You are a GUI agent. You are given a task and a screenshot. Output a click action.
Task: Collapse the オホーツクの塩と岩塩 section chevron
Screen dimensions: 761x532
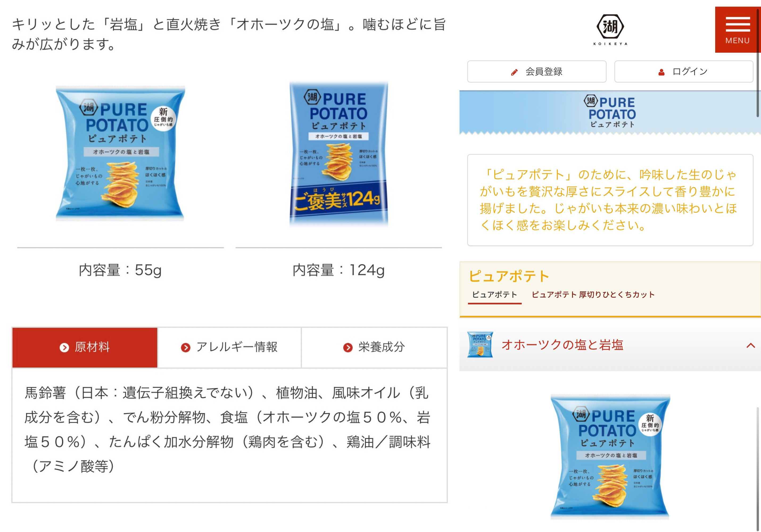point(750,346)
